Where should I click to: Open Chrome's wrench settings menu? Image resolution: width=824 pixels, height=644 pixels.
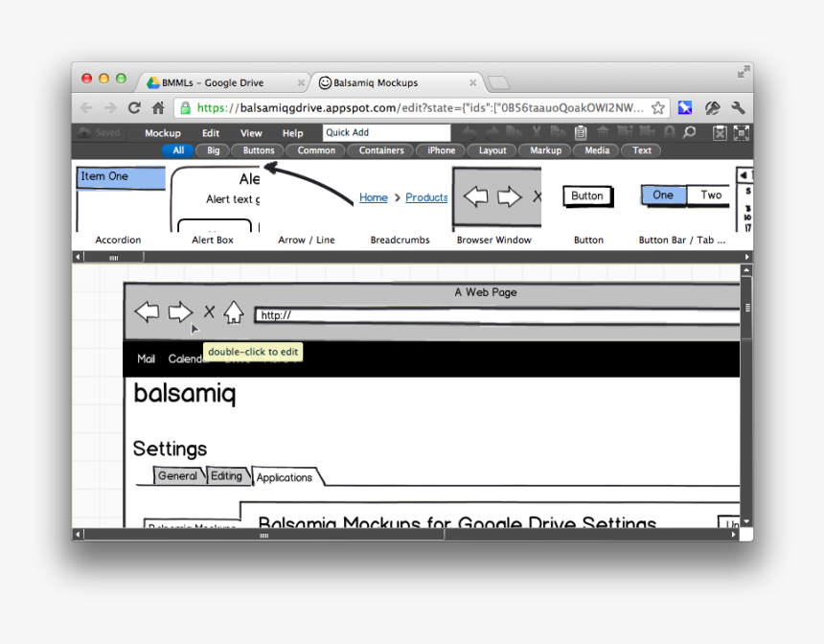pyautogui.click(x=739, y=107)
